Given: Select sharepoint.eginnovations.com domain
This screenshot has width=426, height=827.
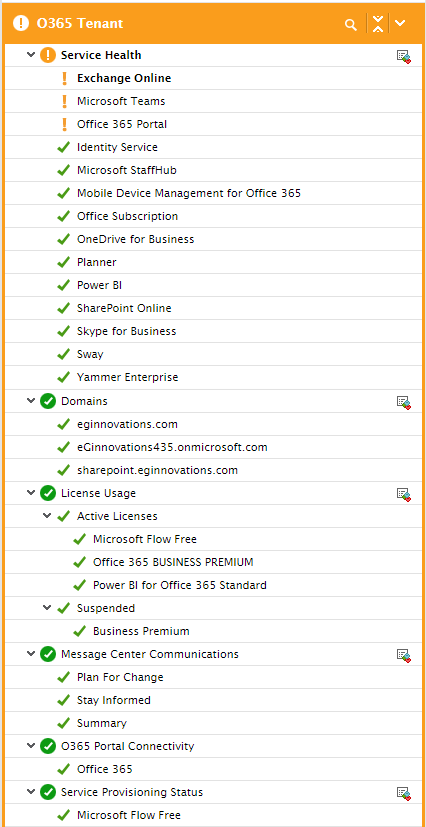Looking at the screenshot, I should click(x=157, y=470).
